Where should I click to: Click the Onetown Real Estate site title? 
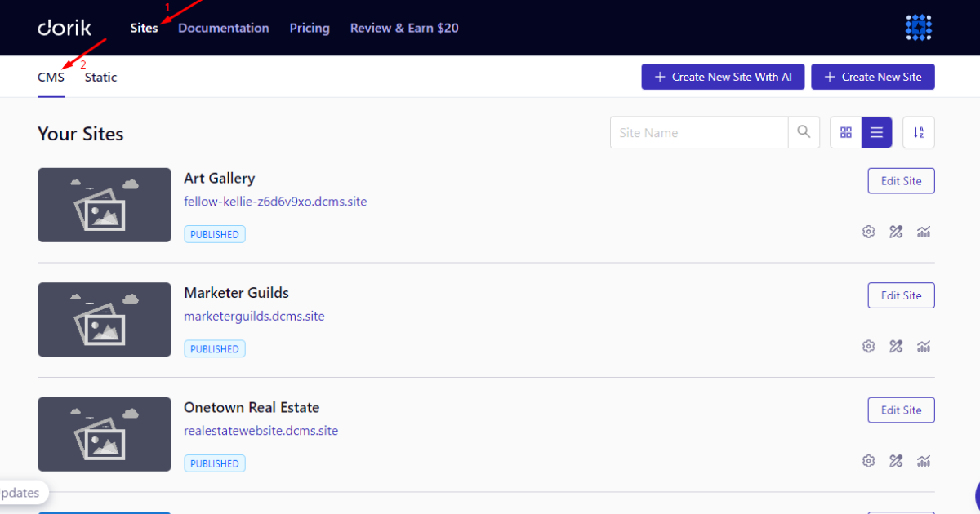tap(252, 407)
